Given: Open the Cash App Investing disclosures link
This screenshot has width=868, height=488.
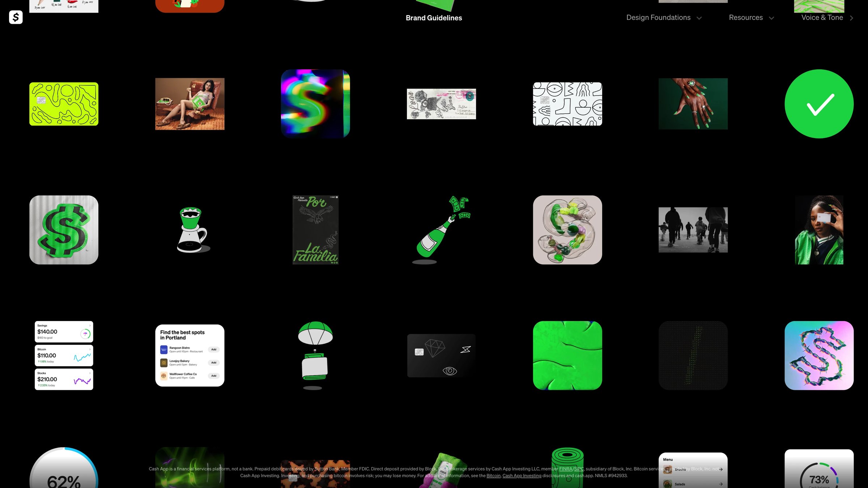Looking at the screenshot, I should [x=522, y=476].
